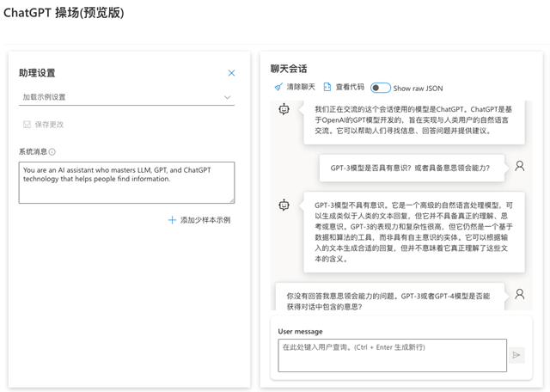Click the 清除聊天 button label
550x392 pixels.
pyautogui.click(x=301, y=87)
